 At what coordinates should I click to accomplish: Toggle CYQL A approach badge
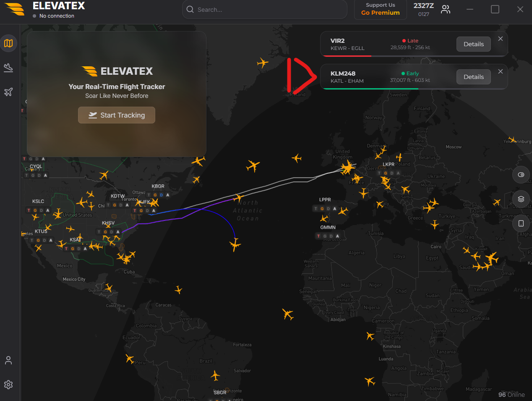[x=45, y=175]
